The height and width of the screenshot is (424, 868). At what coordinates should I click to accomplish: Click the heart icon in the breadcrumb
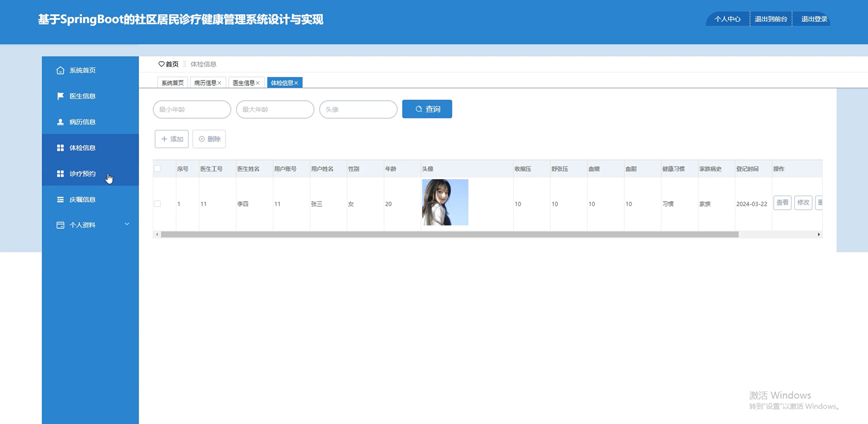[x=161, y=64]
